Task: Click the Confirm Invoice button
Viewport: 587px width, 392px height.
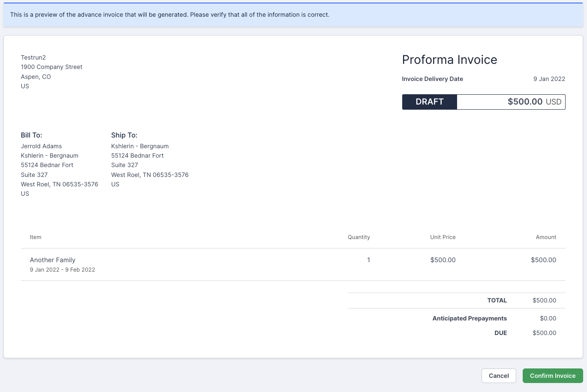Action: tap(552, 376)
